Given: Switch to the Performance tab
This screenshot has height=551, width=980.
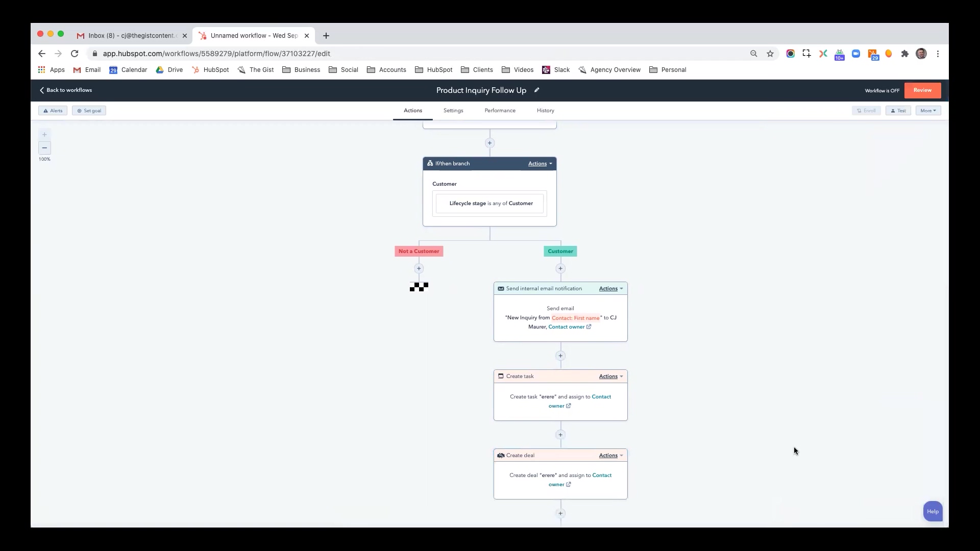Looking at the screenshot, I should tap(499, 110).
